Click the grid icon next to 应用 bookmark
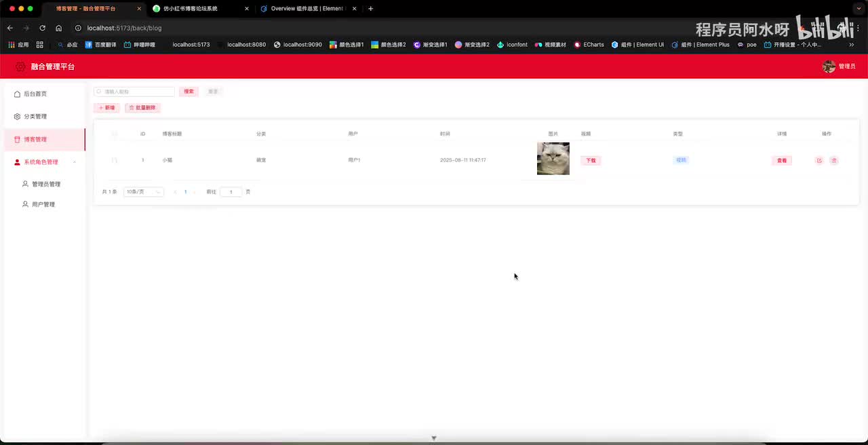 click(x=40, y=45)
